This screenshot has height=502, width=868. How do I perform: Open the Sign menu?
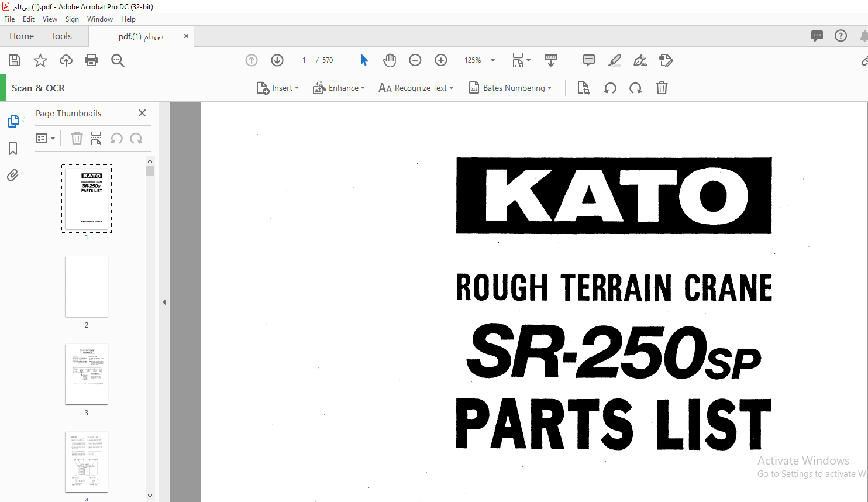click(72, 19)
